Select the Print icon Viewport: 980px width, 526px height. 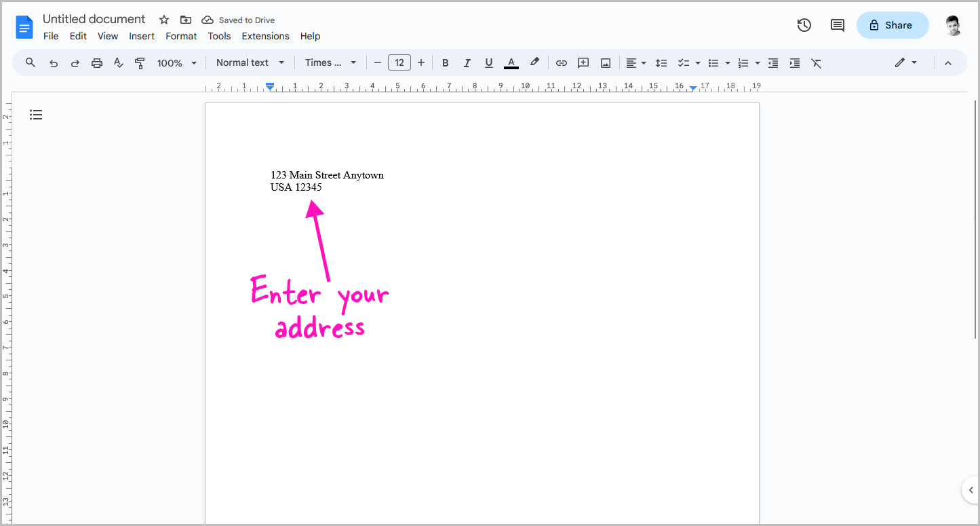click(x=96, y=62)
